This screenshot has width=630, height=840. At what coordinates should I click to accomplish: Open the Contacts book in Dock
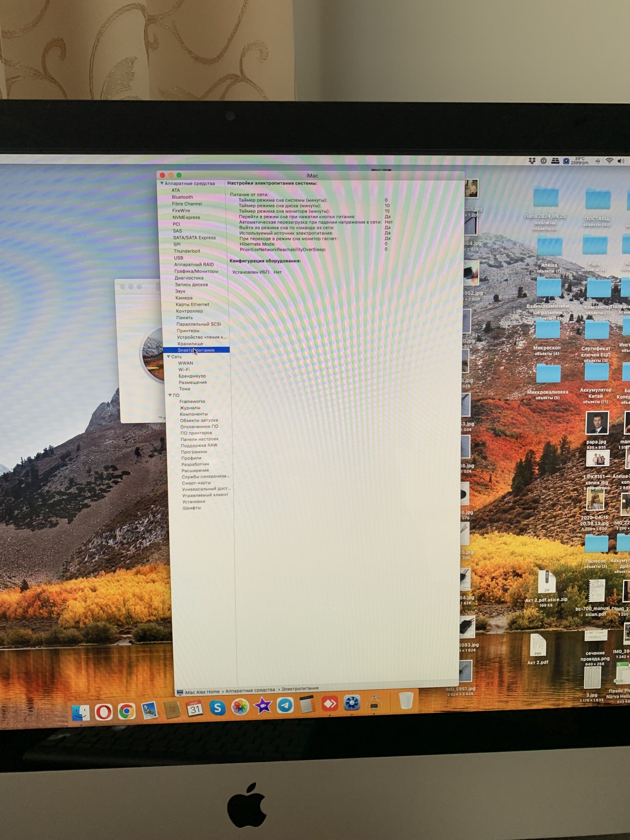click(x=172, y=710)
